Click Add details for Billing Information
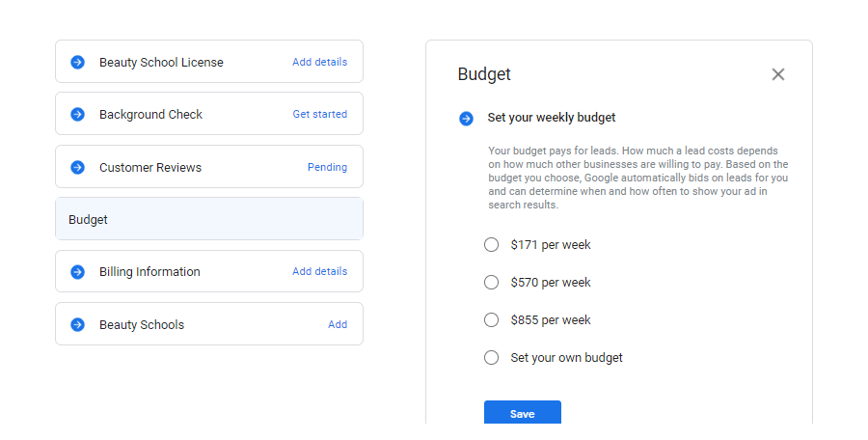Screen dimensions: 868x440 pyautogui.click(x=319, y=271)
